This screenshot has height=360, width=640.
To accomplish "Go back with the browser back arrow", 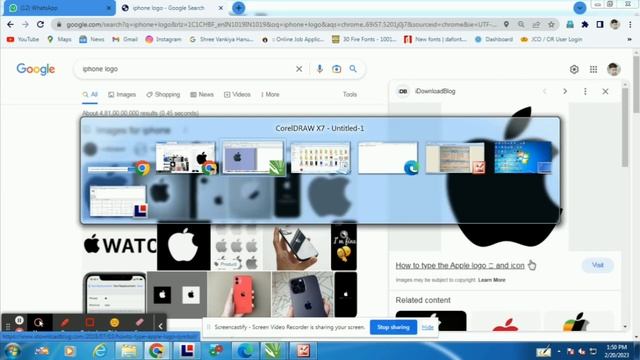I will pyautogui.click(x=11, y=24).
